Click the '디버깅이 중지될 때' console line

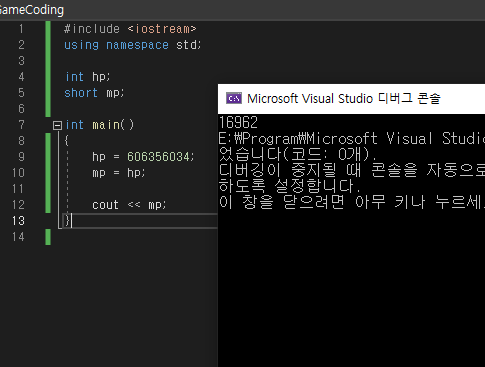352,170
